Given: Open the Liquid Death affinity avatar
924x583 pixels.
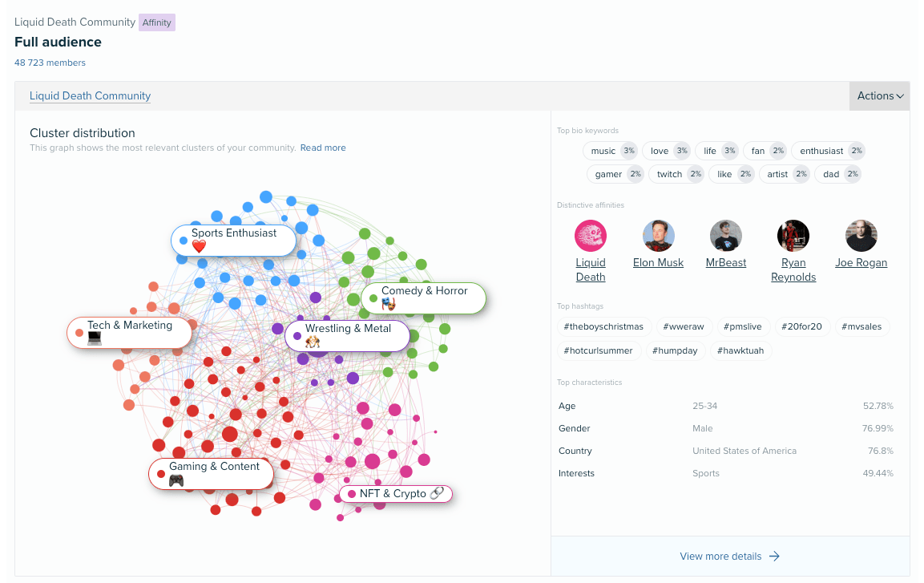Looking at the screenshot, I should pos(590,236).
